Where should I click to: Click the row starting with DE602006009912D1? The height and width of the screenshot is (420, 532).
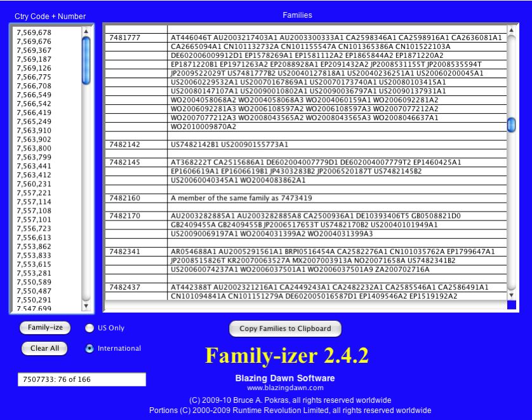pyautogui.click(x=337, y=55)
